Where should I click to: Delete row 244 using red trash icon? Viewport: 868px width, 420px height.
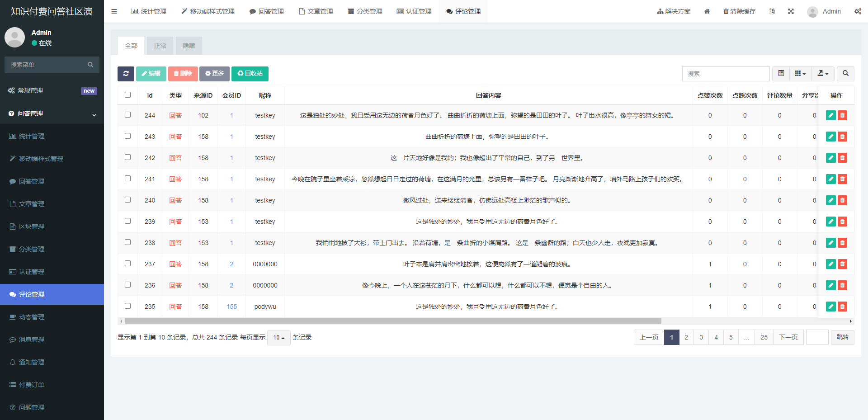pos(842,115)
